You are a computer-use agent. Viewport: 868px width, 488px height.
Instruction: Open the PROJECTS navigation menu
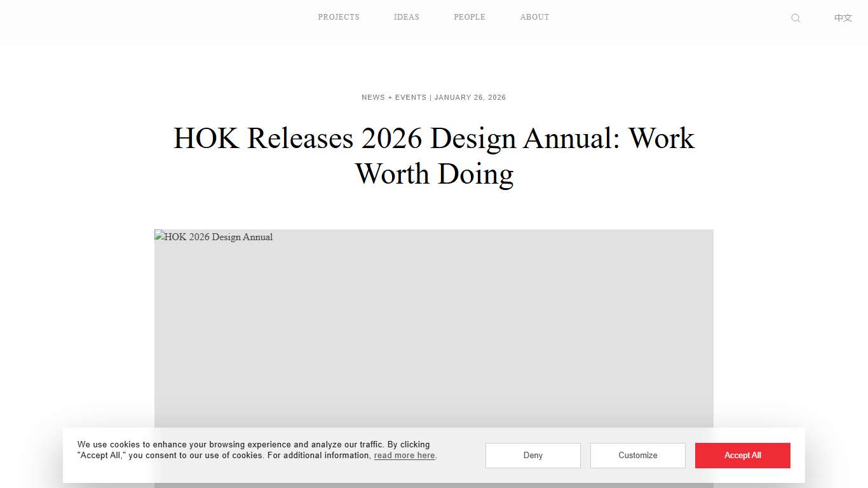click(339, 17)
